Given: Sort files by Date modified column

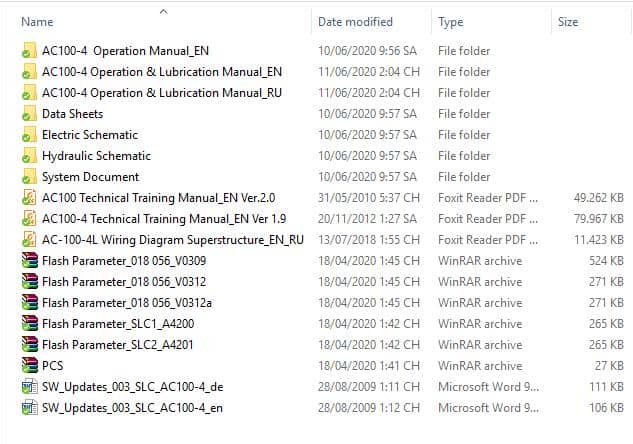Looking at the screenshot, I should click(355, 21).
